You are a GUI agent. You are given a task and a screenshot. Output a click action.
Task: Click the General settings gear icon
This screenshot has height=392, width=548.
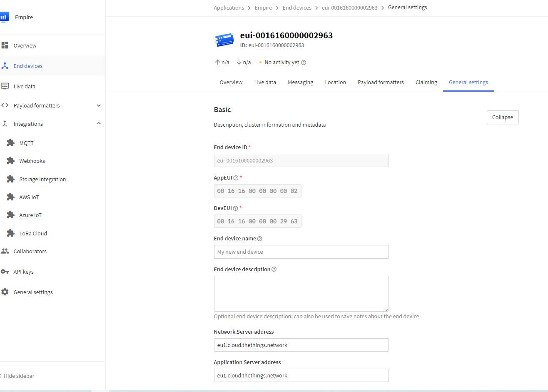coord(5,292)
